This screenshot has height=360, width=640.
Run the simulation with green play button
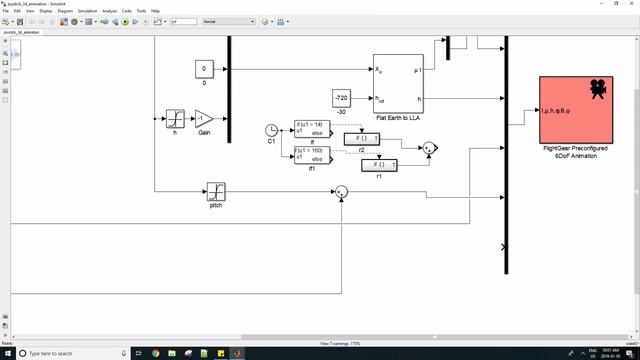(x=125, y=22)
